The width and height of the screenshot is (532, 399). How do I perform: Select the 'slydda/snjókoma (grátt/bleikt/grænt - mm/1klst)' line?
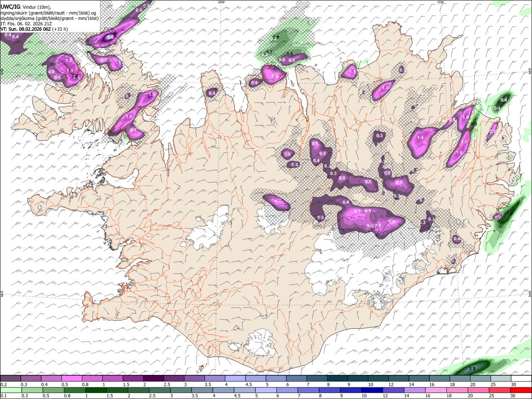pos(49,18)
